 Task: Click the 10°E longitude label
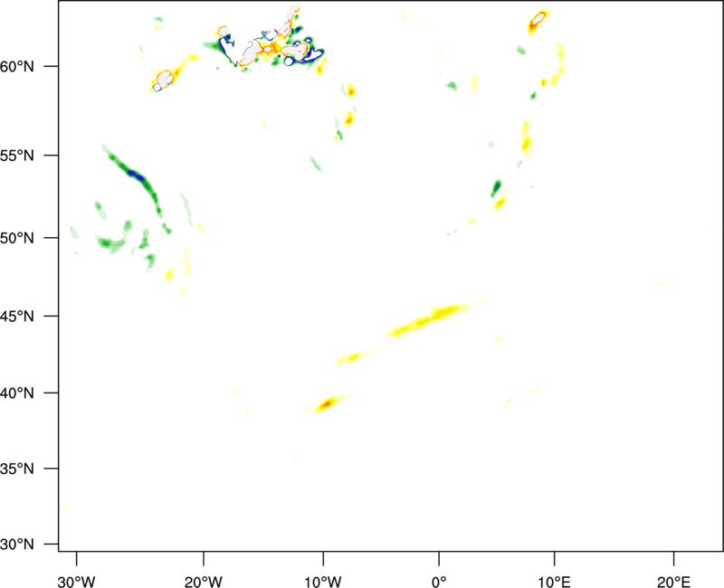tap(554, 582)
